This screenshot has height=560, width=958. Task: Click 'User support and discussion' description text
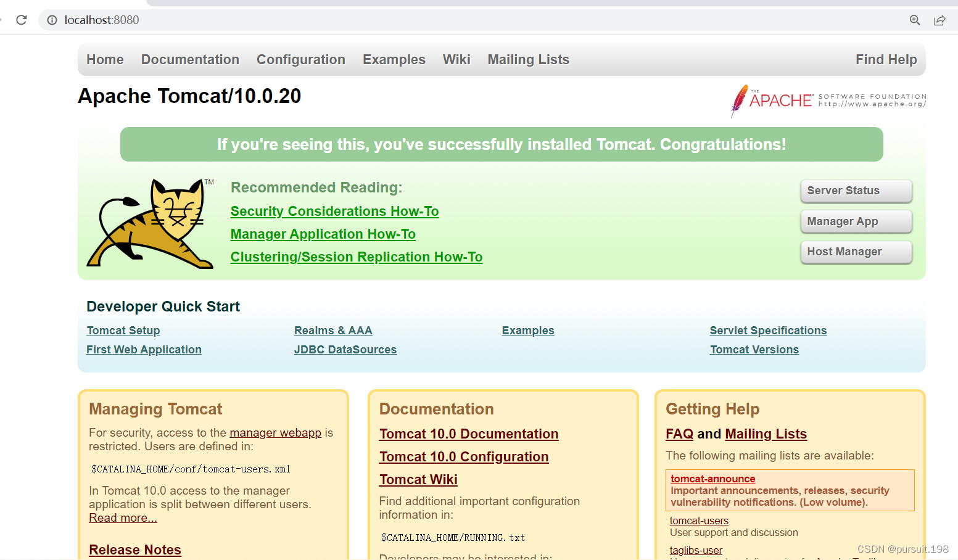point(734,533)
